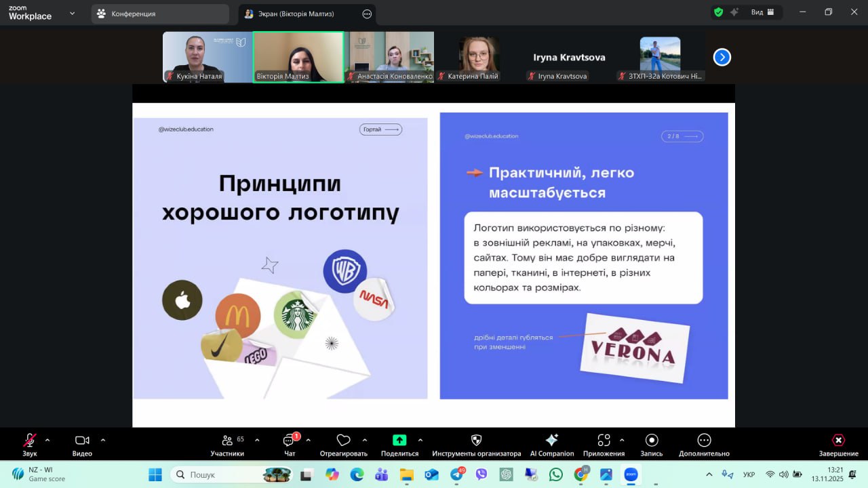The image size is (868, 488).
Task: Click the green Поделиться share screen icon
Action: point(399,441)
